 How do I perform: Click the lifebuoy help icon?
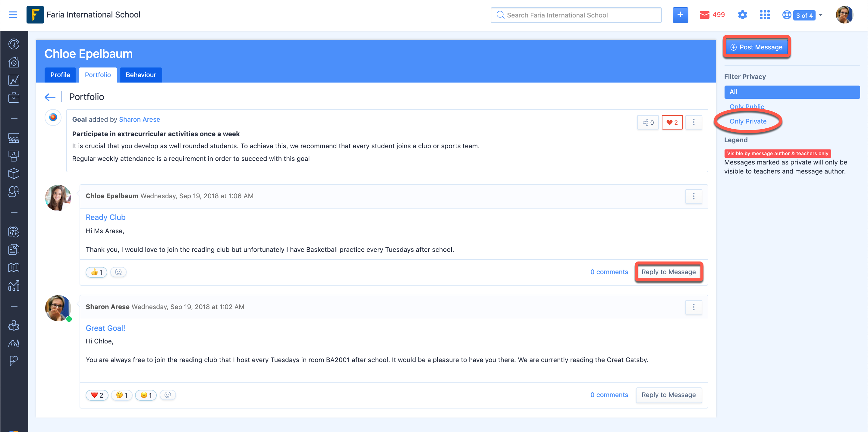(786, 15)
